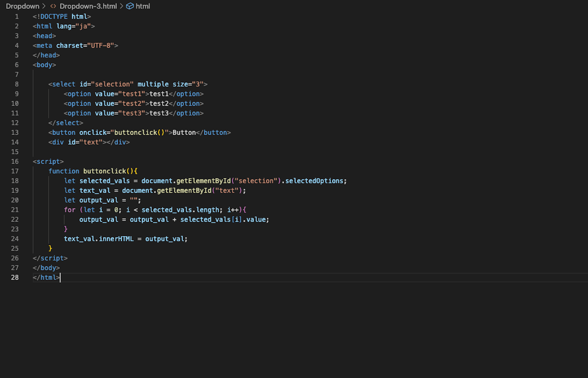Screen dimensions: 588x378
Task: Open the Dropdown-3.html breadcrumb item
Action: (88, 6)
